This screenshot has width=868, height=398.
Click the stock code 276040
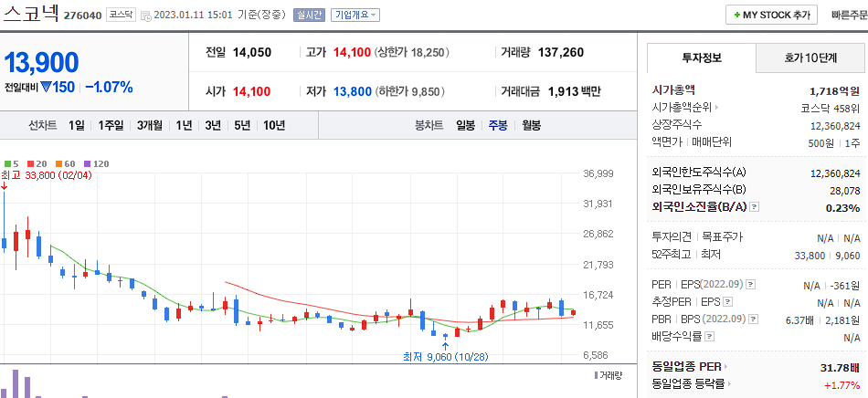coord(83,16)
